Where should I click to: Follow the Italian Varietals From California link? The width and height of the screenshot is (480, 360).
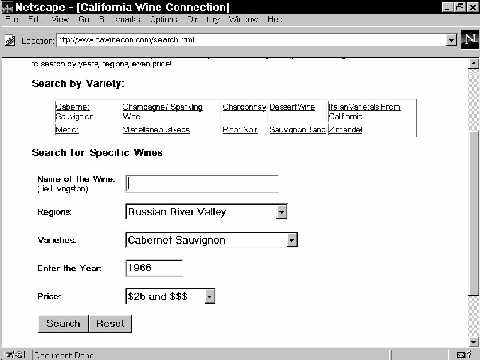point(364,112)
